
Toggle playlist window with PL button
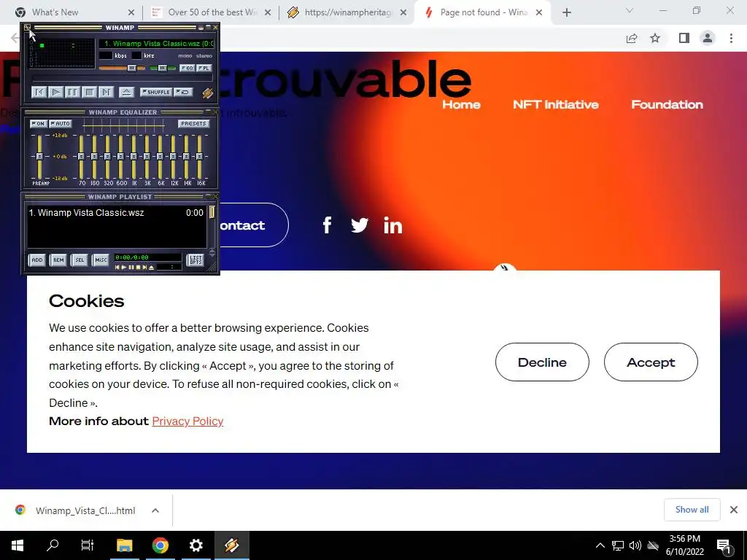(x=204, y=68)
